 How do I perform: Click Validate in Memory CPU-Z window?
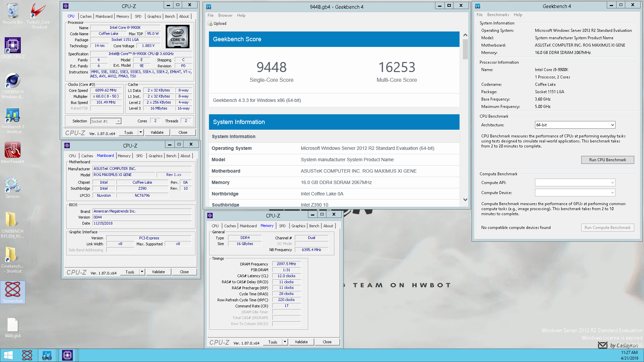coord(301,342)
